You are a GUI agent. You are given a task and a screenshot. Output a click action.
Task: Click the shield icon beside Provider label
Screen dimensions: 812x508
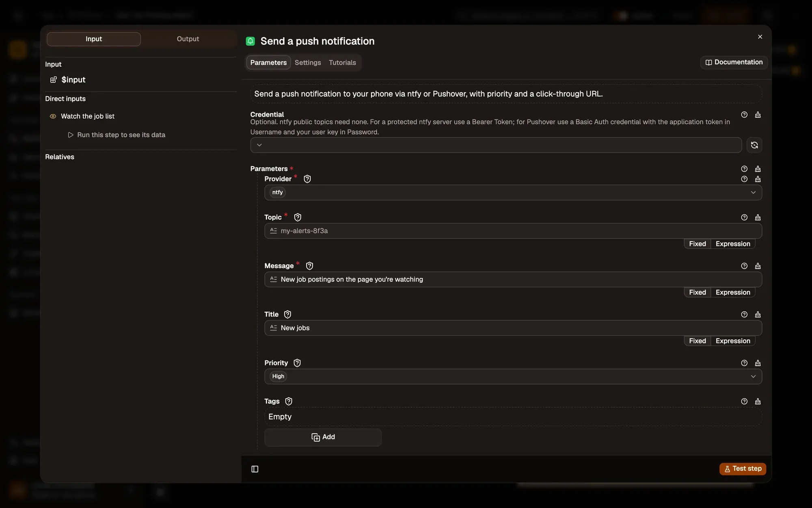tap(307, 179)
